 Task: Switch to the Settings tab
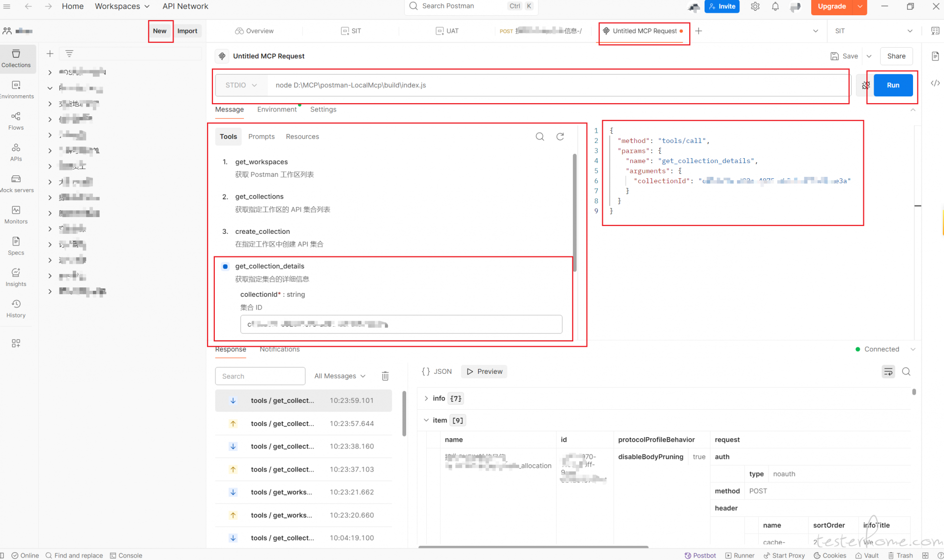pyautogui.click(x=323, y=110)
